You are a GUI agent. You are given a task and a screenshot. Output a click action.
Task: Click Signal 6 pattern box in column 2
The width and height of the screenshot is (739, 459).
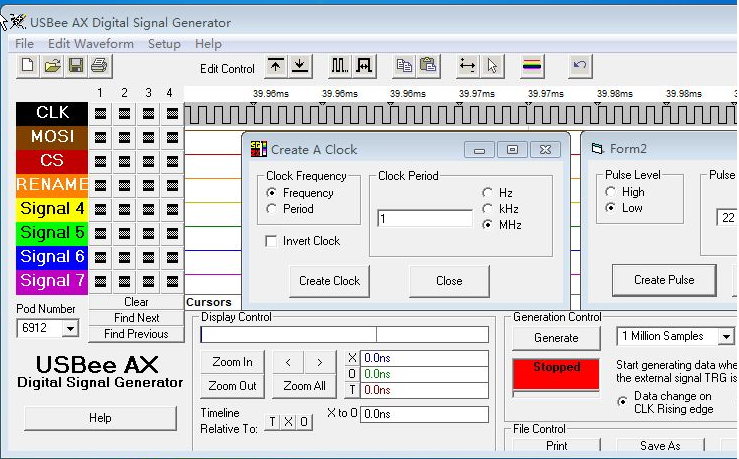click(124, 257)
